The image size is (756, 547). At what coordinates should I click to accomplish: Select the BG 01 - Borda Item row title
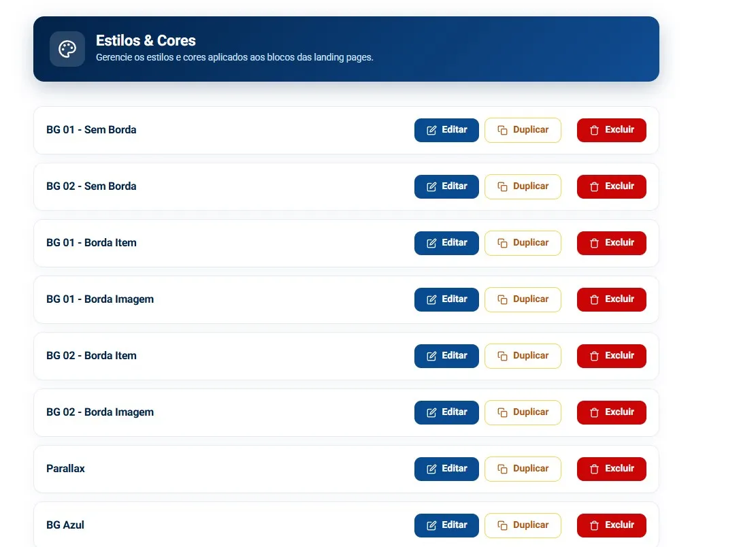(91, 242)
